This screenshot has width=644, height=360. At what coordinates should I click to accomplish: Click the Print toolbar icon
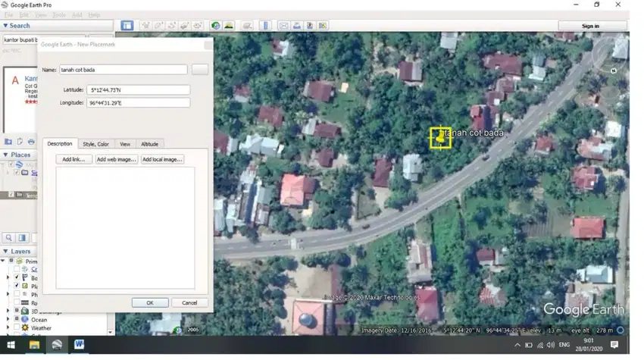click(296, 26)
